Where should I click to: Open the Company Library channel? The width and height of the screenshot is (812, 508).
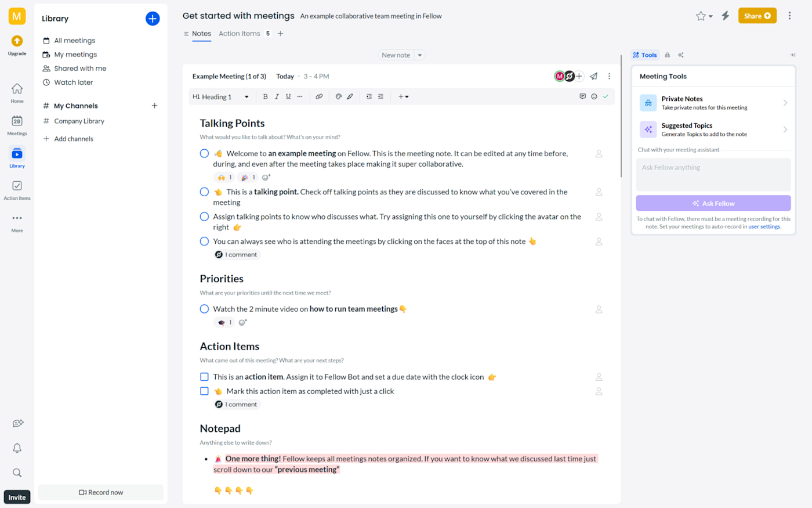(x=79, y=121)
